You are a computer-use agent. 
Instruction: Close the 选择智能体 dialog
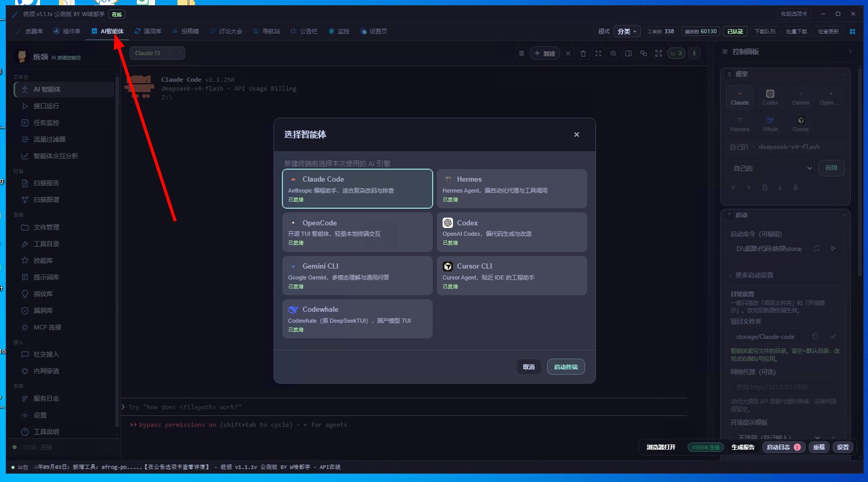576,134
